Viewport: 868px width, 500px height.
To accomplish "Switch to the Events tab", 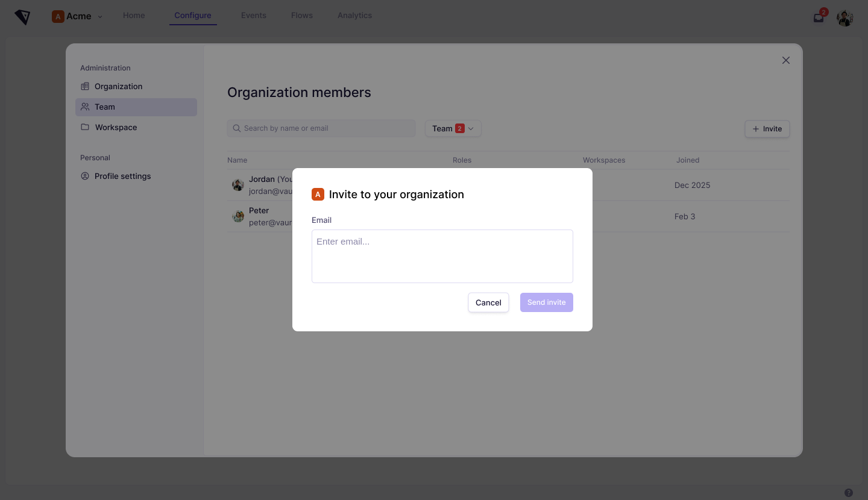I will click(x=254, y=15).
